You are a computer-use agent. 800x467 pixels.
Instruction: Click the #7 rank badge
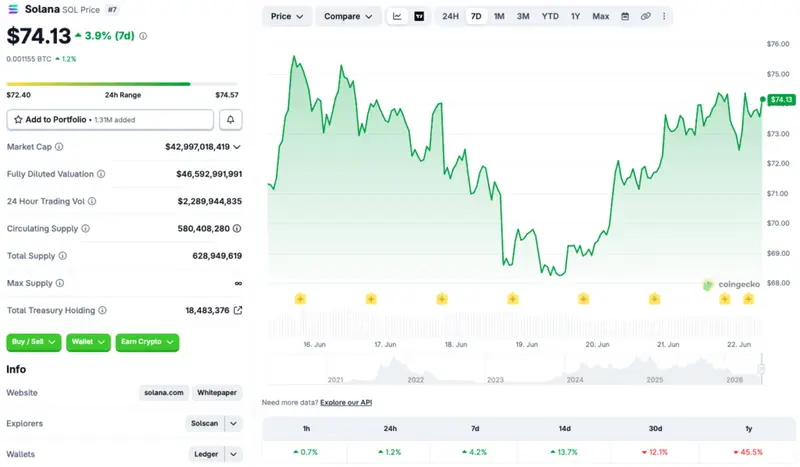112,10
